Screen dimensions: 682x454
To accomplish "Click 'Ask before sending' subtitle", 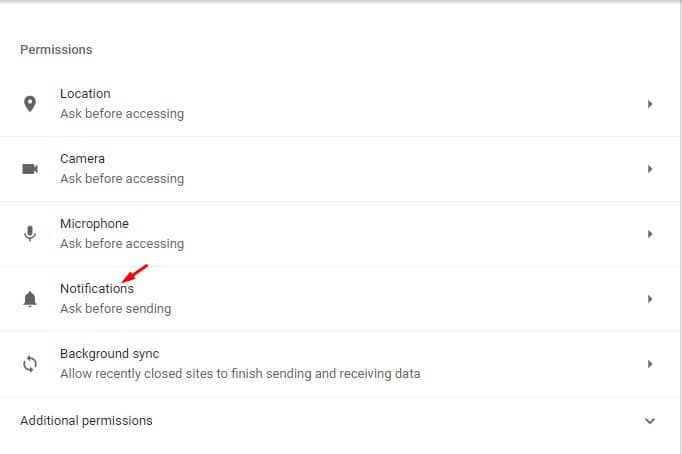I will tap(116, 309).
